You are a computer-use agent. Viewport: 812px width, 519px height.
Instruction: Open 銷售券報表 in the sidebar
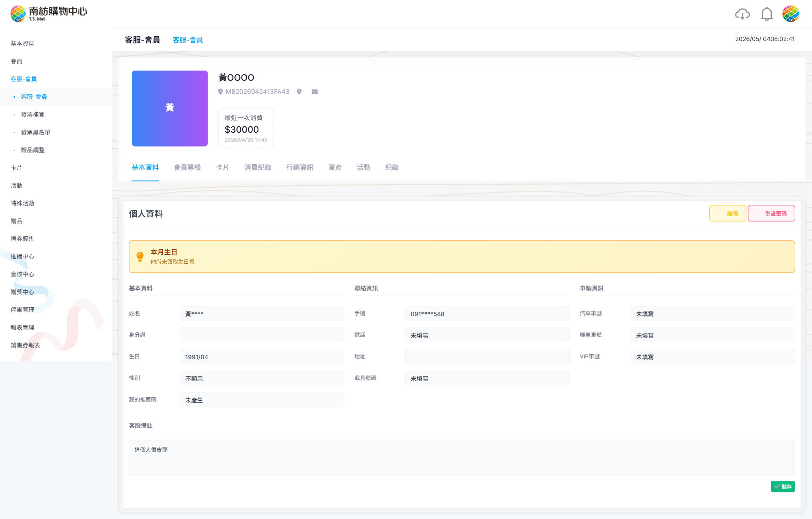click(25, 345)
